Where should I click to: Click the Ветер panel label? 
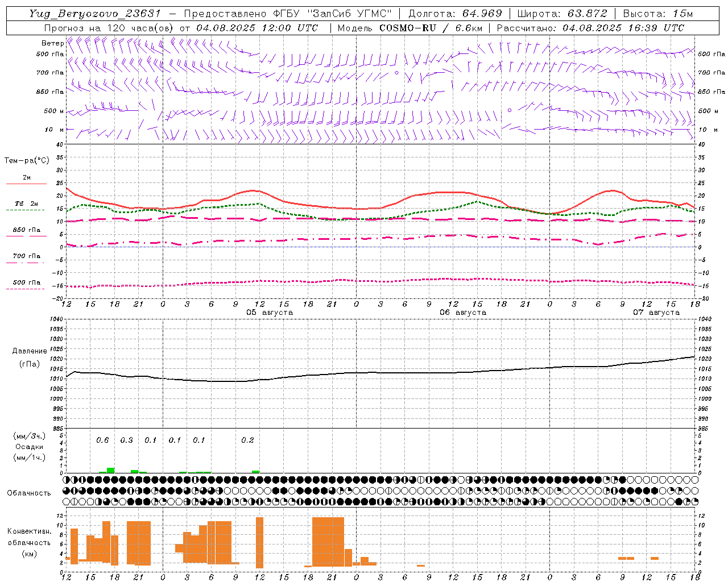coord(52,43)
